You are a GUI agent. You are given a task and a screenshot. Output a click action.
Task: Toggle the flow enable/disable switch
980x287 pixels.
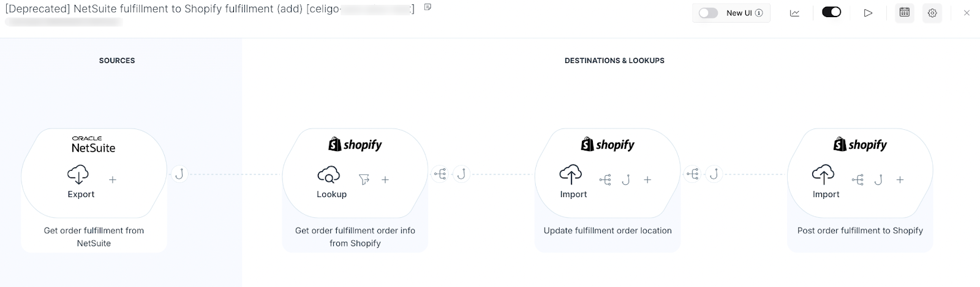(x=831, y=12)
